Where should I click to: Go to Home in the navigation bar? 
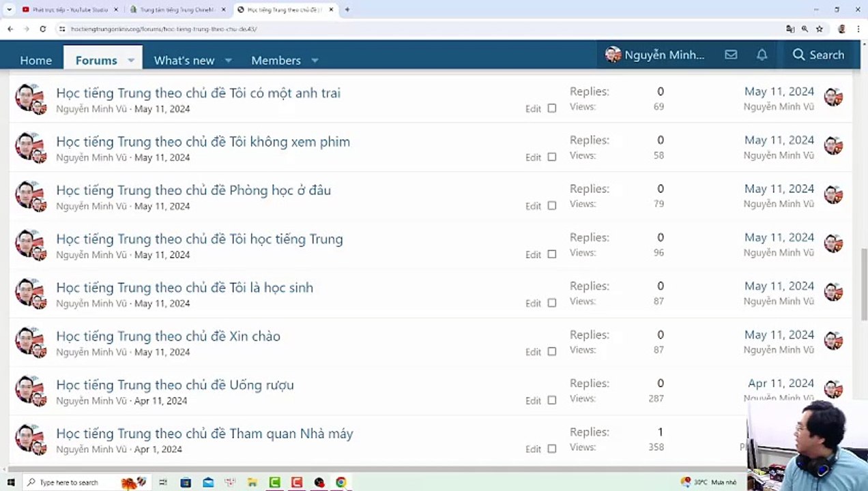(35, 61)
